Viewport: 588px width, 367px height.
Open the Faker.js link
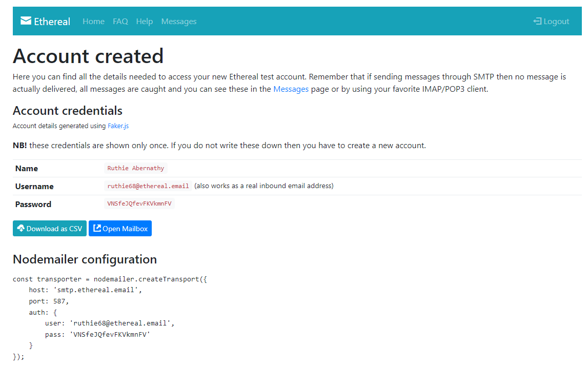[x=118, y=126]
